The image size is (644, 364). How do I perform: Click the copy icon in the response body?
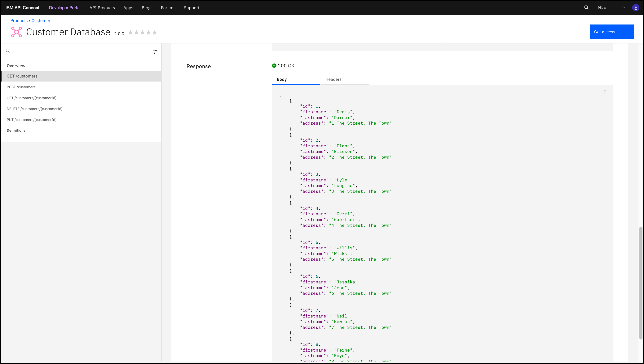(606, 92)
